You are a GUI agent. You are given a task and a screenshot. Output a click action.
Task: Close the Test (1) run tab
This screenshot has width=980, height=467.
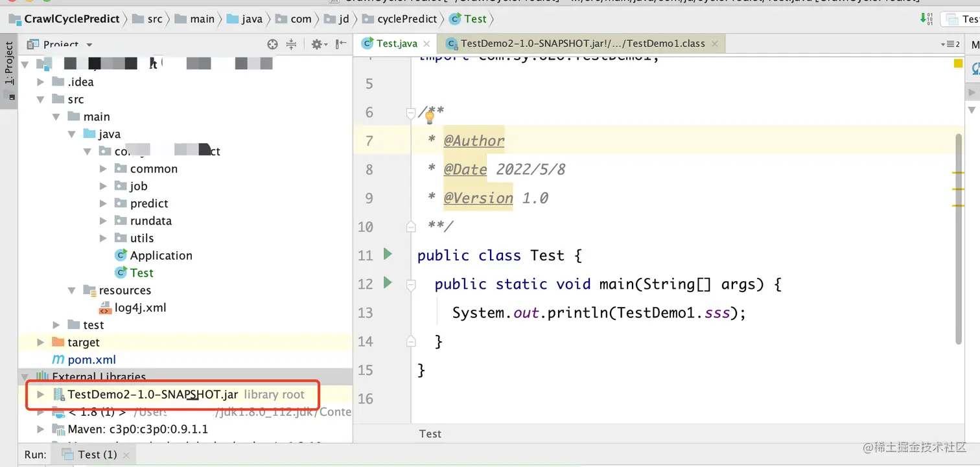[126, 455]
